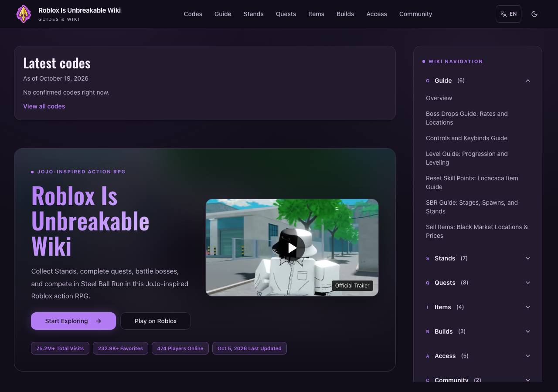558x392 pixels.
Task: Click the Play on Roblox button
Action: click(156, 321)
